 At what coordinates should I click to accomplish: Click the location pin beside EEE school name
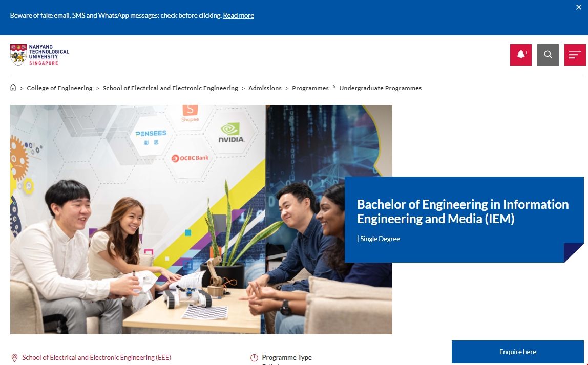[x=14, y=357]
